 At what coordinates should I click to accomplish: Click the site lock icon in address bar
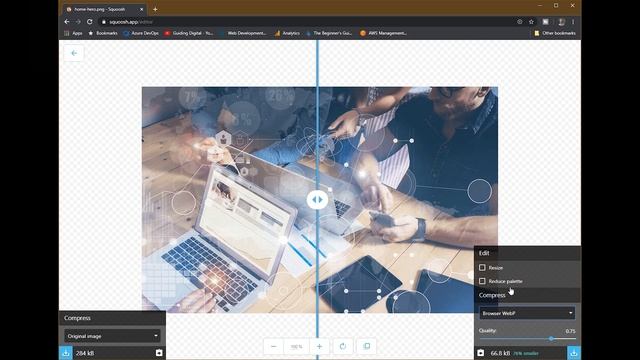coord(104,22)
